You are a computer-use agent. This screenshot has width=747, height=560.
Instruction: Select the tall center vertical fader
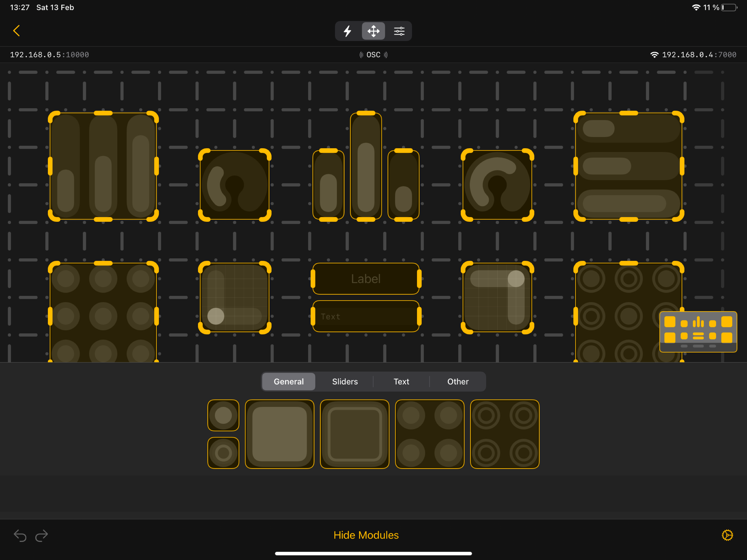click(x=366, y=166)
